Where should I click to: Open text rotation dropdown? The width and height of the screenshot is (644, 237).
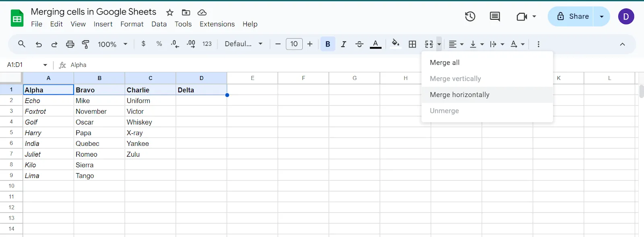tap(518, 44)
